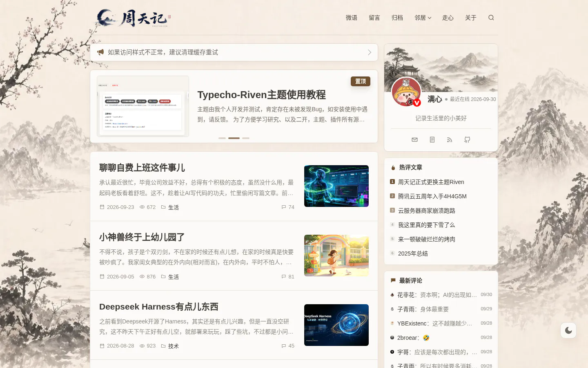
Task: Open the Typecho-Riven主题使用教程 article
Action: click(x=261, y=95)
